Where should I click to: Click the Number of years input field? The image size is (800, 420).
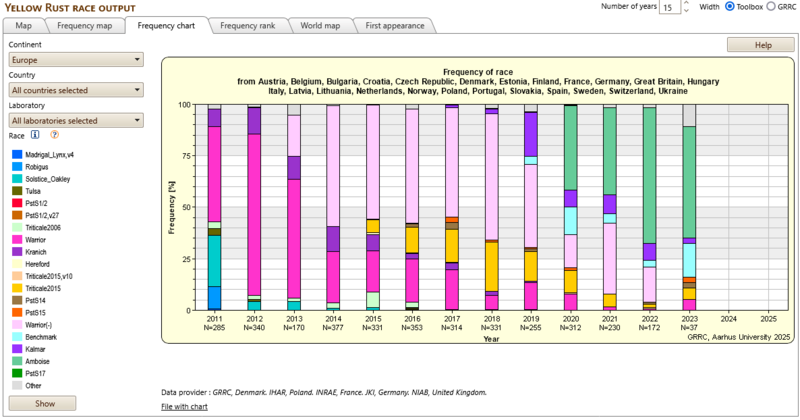tap(668, 7)
